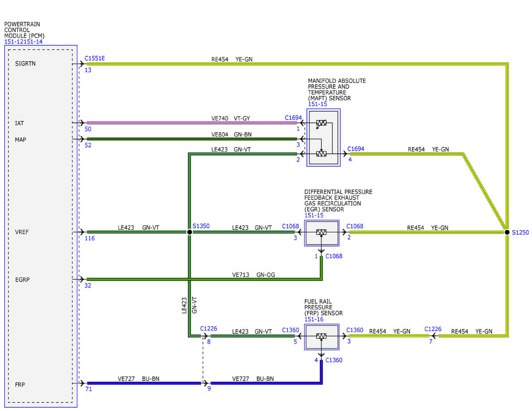The width and height of the screenshot is (532, 411).
Task: Click the C1226 label at pin 8
Action: [x=208, y=329]
